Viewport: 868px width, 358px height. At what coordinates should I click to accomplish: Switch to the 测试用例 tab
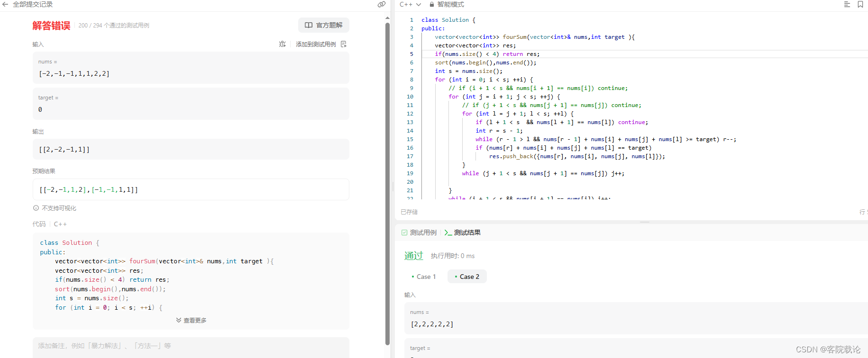[x=419, y=233]
